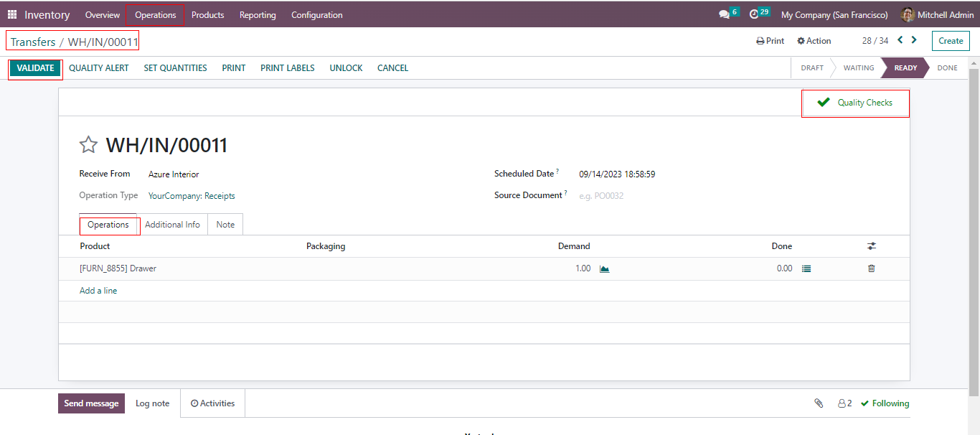The height and width of the screenshot is (435, 980).
Task: Go to the next record arrow
Action: pyautogui.click(x=914, y=40)
